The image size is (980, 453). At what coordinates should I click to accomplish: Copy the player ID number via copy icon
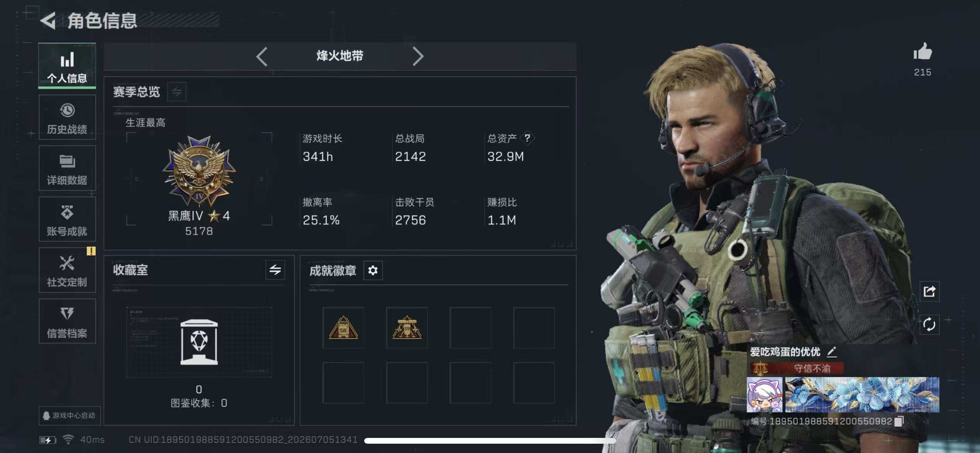[x=899, y=421]
